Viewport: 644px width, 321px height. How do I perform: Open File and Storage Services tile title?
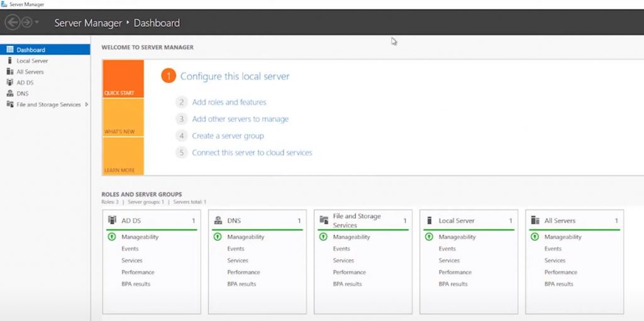coord(357,221)
